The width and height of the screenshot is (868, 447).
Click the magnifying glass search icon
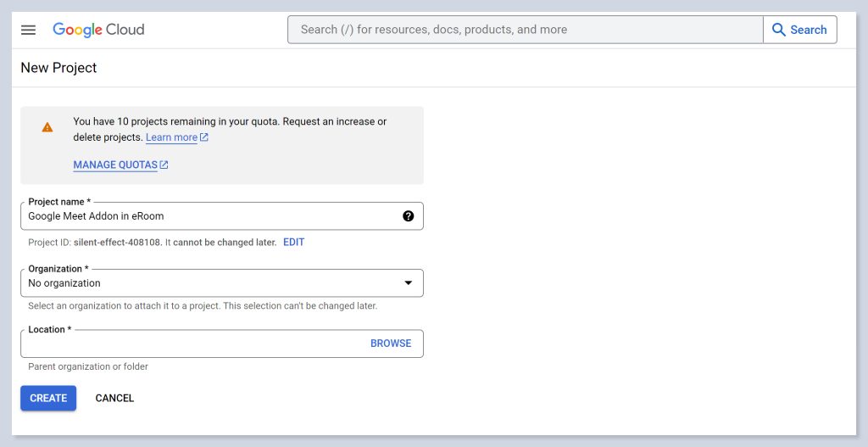(779, 30)
